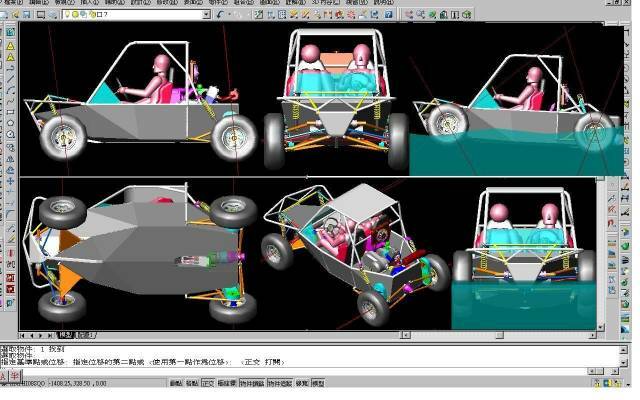The image size is (640, 400).
Task: Select the Spline curve tool
Action: click(10, 101)
